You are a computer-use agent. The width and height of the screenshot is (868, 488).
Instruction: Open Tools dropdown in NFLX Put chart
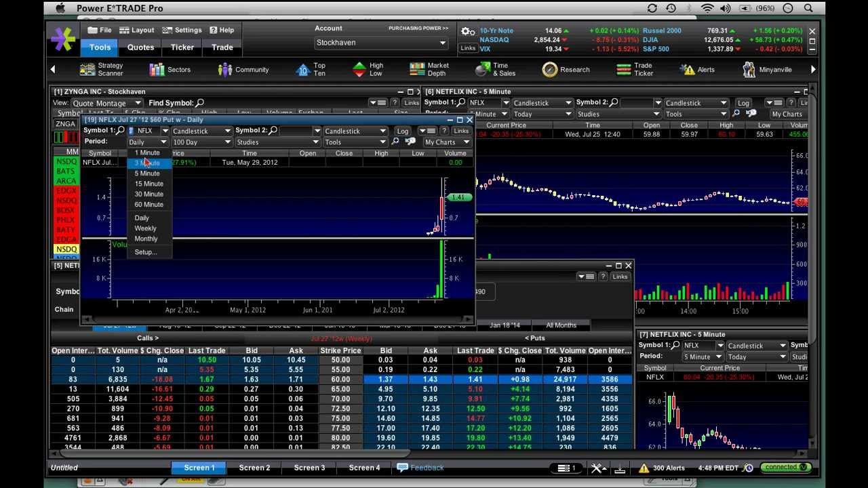355,142
